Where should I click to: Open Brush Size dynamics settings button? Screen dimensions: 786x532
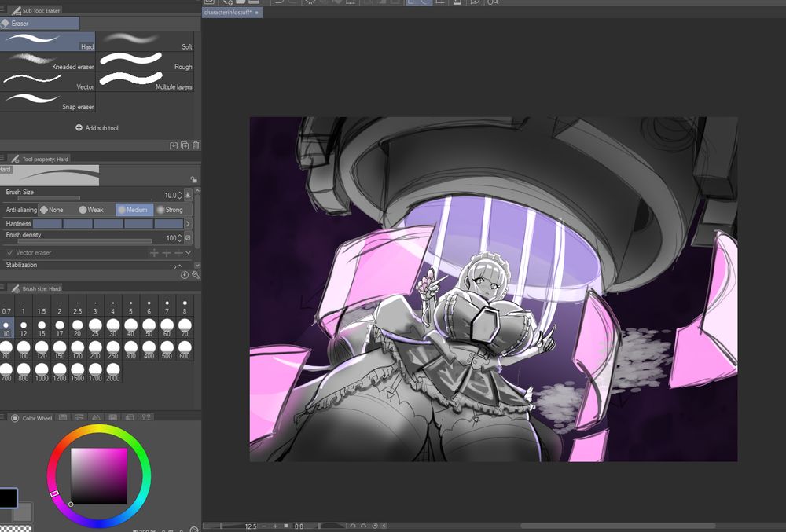(x=188, y=195)
